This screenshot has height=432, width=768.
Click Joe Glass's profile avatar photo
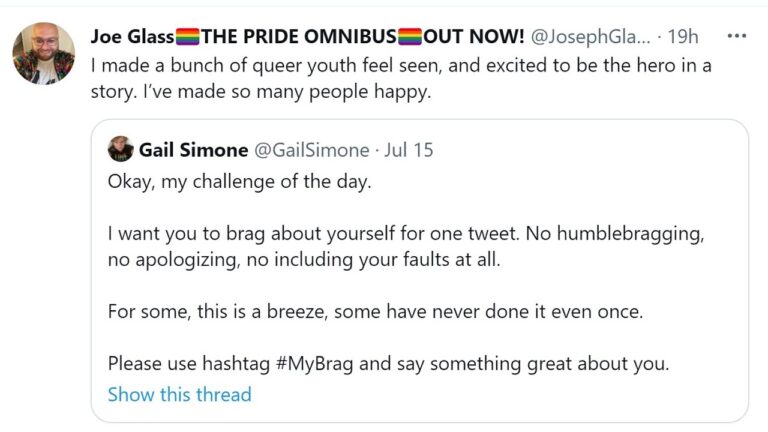(43, 53)
